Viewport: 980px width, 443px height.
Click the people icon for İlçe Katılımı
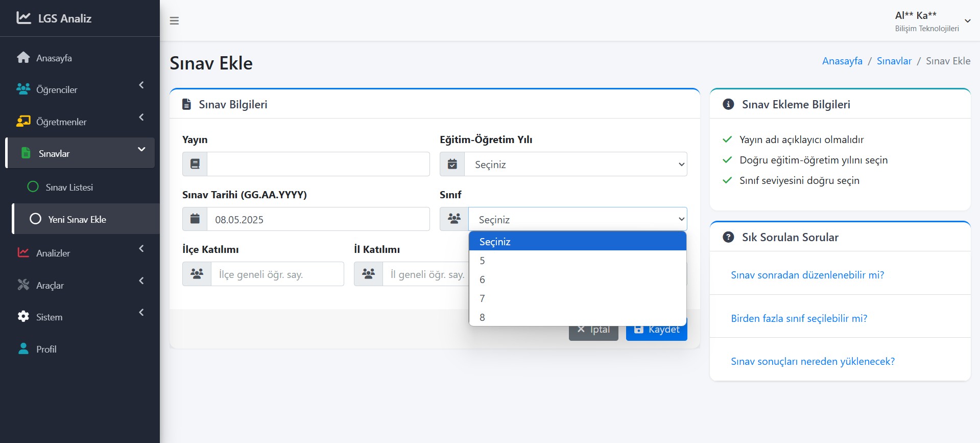click(x=197, y=274)
